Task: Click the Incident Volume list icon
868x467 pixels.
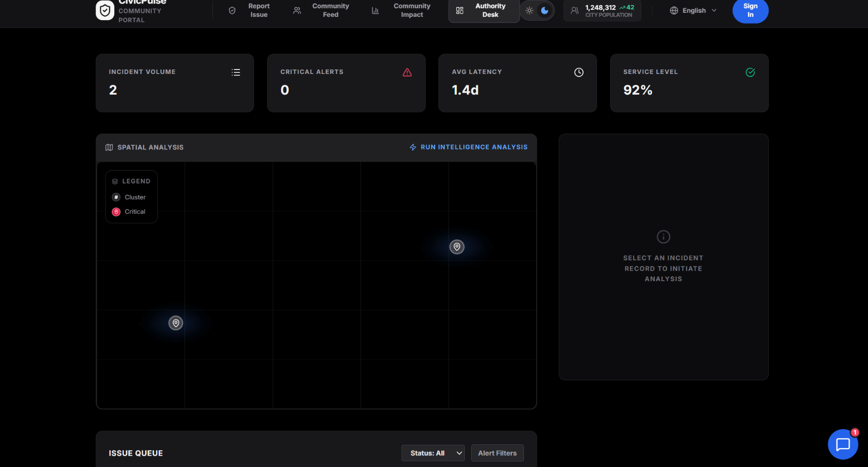Action: 236,72
